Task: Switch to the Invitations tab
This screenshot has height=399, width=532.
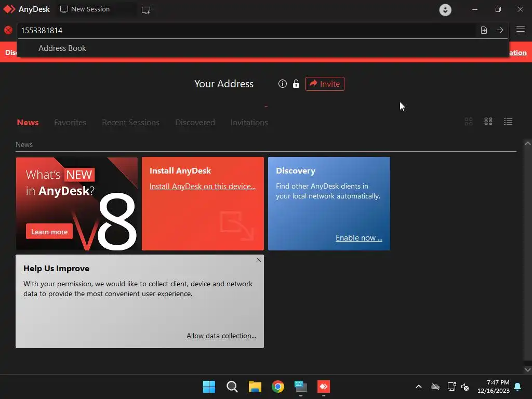Action: 249,123
